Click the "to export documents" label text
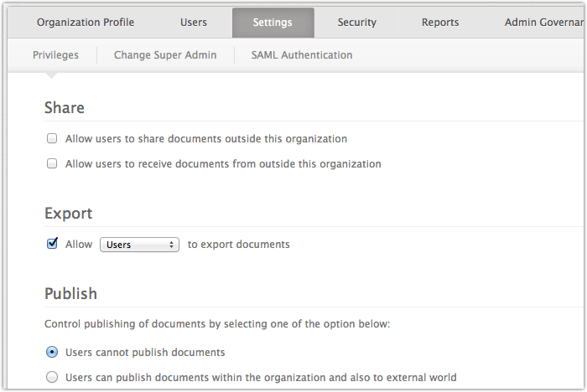Screen dimensions: 587x392 [238, 245]
